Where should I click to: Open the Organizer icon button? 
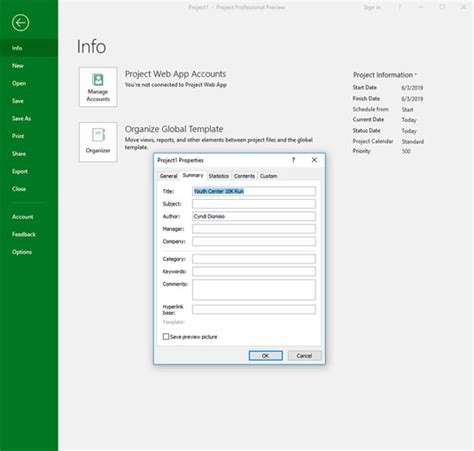click(98, 142)
